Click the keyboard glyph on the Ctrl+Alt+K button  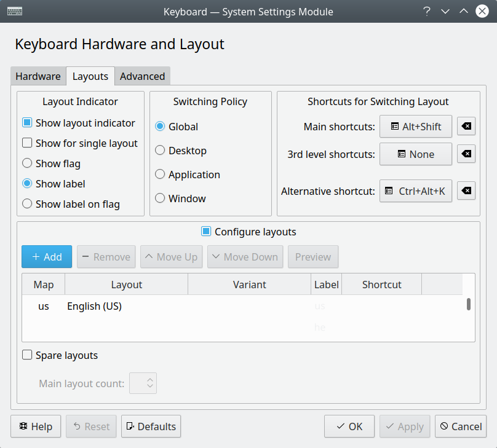click(388, 191)
